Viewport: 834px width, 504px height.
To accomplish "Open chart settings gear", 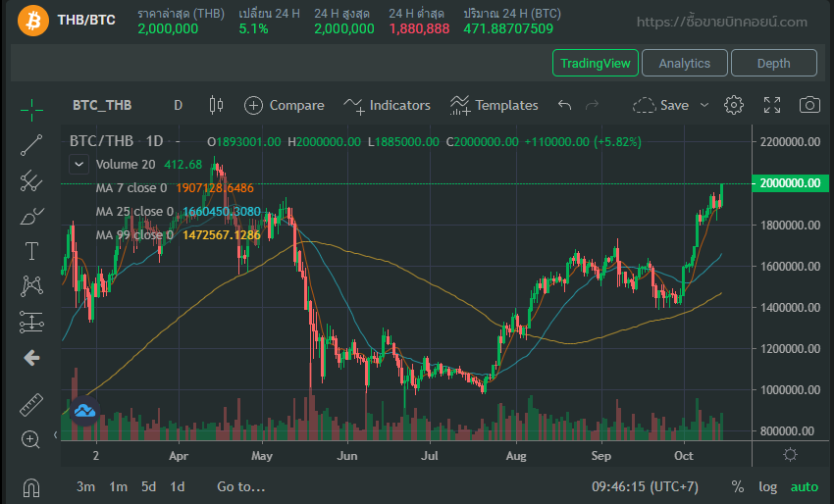I will pyautogui.click(x=734, y=105).
